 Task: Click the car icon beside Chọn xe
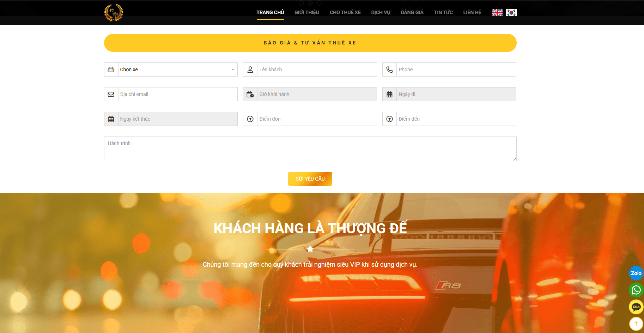coord(111,69)
